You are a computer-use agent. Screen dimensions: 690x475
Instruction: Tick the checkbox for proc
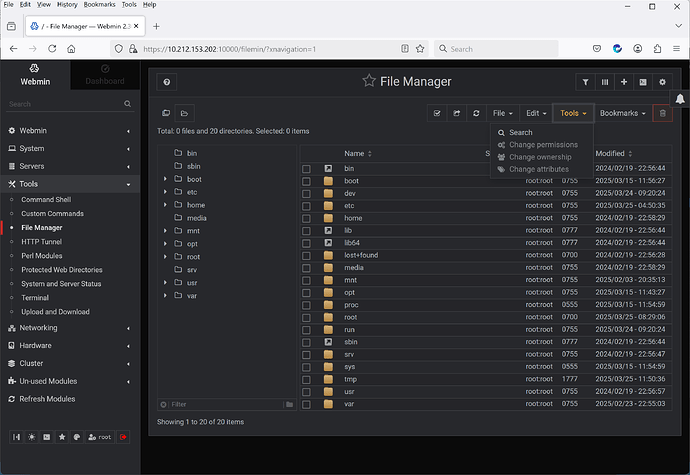pyautogui.click(x=306, y=305)
